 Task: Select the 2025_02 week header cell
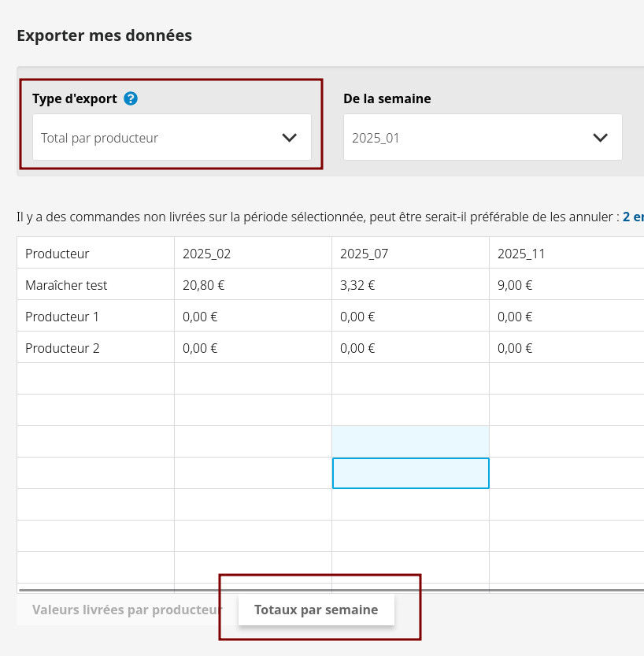253,254
